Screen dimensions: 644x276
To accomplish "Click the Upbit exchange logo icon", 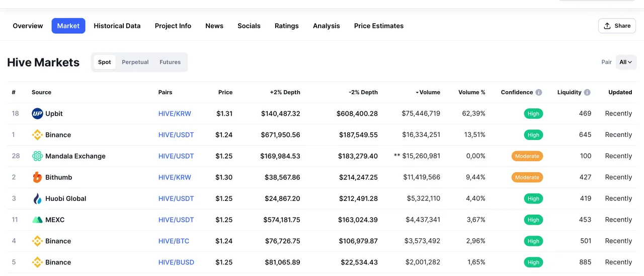I will (37, 114).
